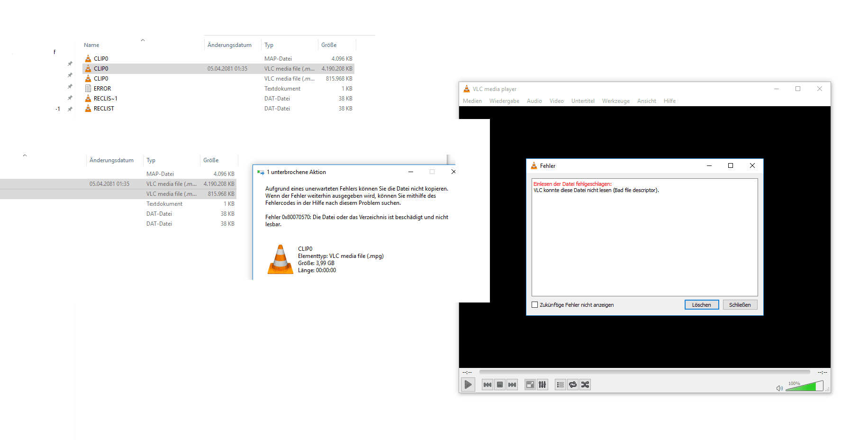Stop playback in VLC
This screenshot has width=868, height=440.
[500, 385]
